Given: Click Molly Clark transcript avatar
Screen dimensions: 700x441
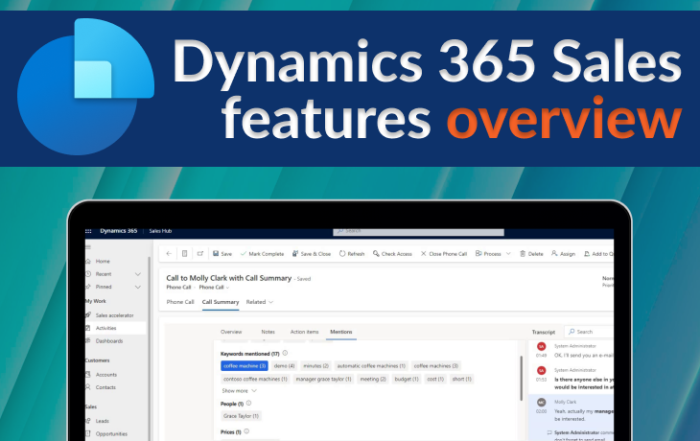Looking at the screenshot, I should [541, 402].
